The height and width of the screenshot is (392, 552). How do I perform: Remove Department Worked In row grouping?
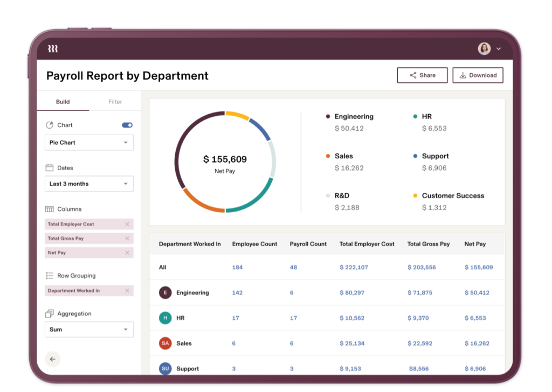[127, 291]
